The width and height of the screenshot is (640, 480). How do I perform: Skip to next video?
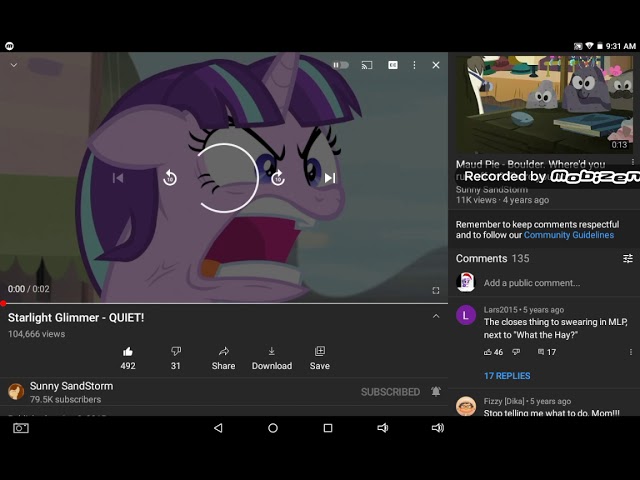pyautogui.click(x=330, y=178)
